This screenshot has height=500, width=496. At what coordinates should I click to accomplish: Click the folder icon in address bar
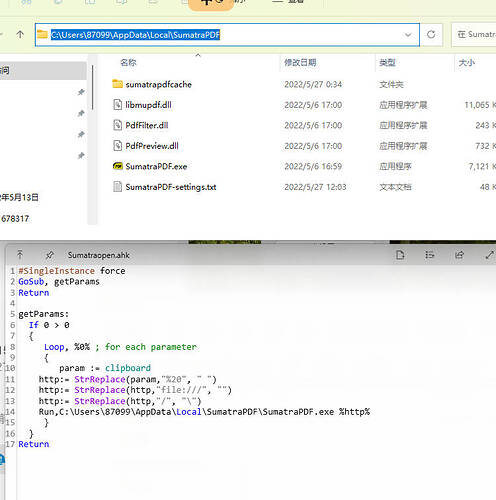42,34
